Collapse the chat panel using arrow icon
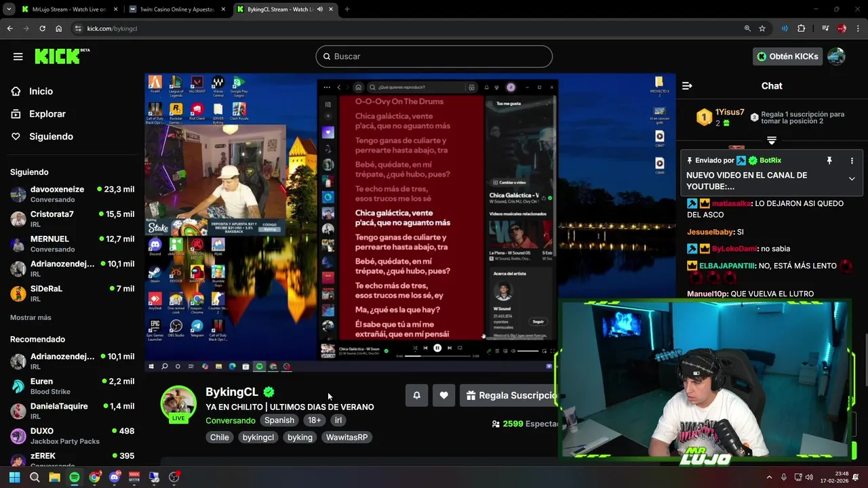This screenshot has width=868, height=488. (687, 85)
